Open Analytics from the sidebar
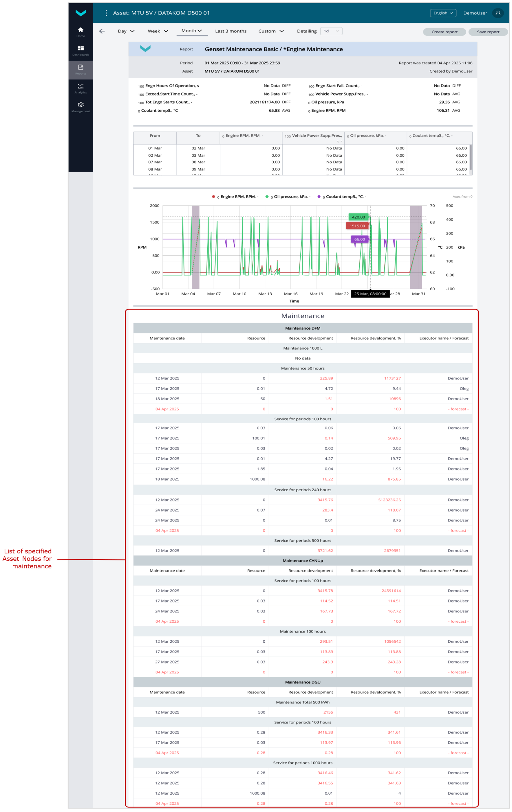Viewport: 512px width, 812px height. click(x=80, y=88)
